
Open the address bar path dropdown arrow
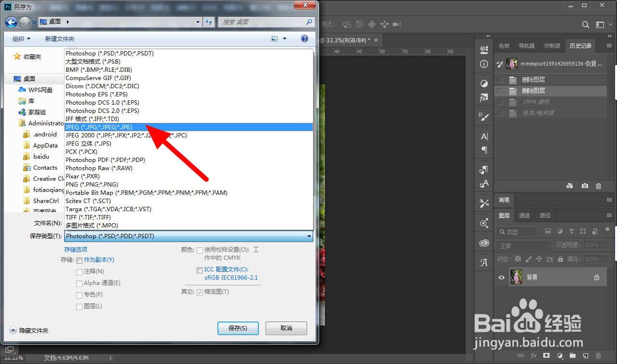coord(198,22)
